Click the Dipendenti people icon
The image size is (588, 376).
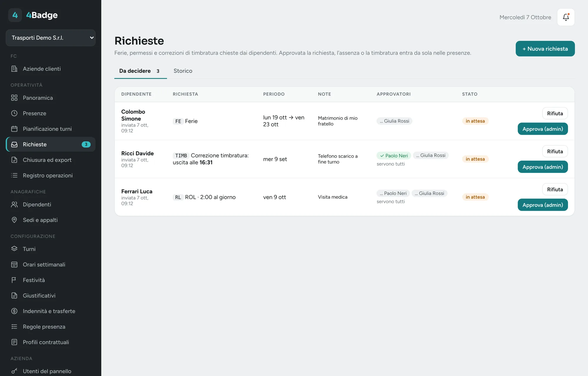14,204
